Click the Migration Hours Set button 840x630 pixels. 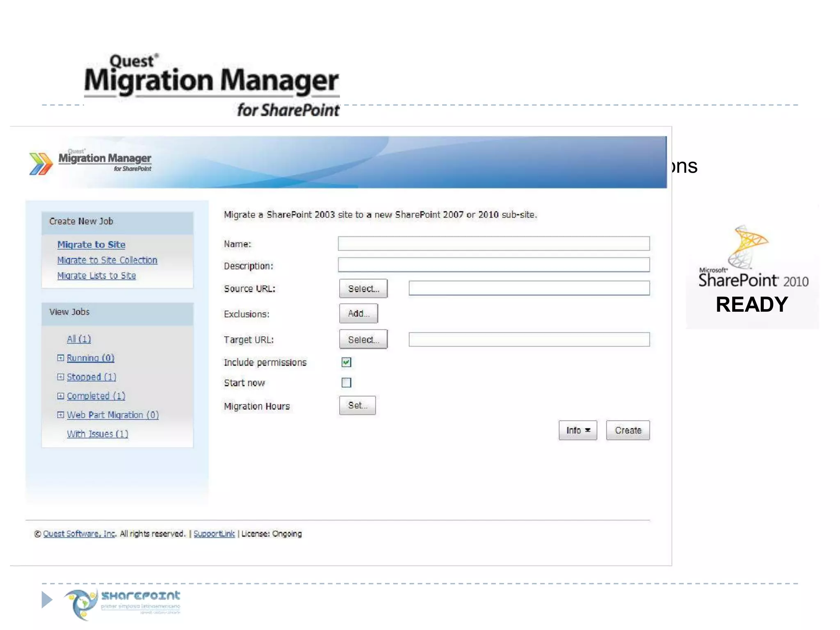[x=357, y=405]
